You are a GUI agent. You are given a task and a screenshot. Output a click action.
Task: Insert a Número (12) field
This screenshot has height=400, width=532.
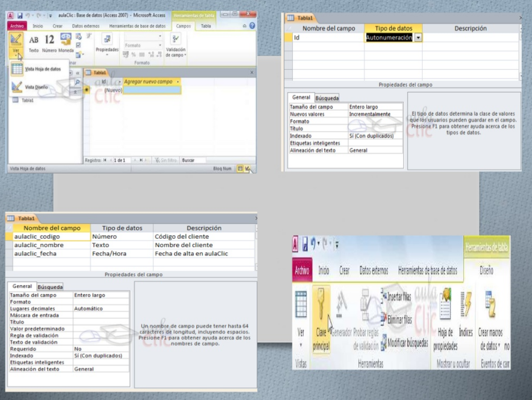click(x=49, y=43)
